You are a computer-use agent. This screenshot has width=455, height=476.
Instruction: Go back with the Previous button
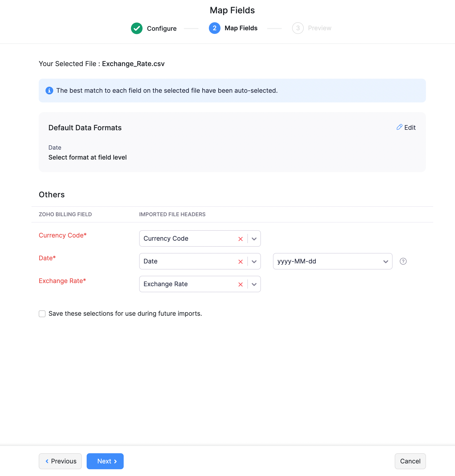click(60, 461)
